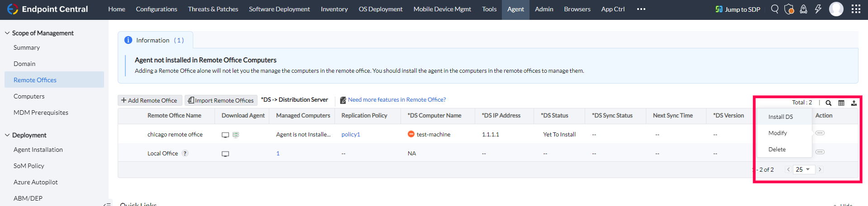Collapse the Scope of Management section
The width and height of the screenshot is (868, 206).
pos(7,33)
